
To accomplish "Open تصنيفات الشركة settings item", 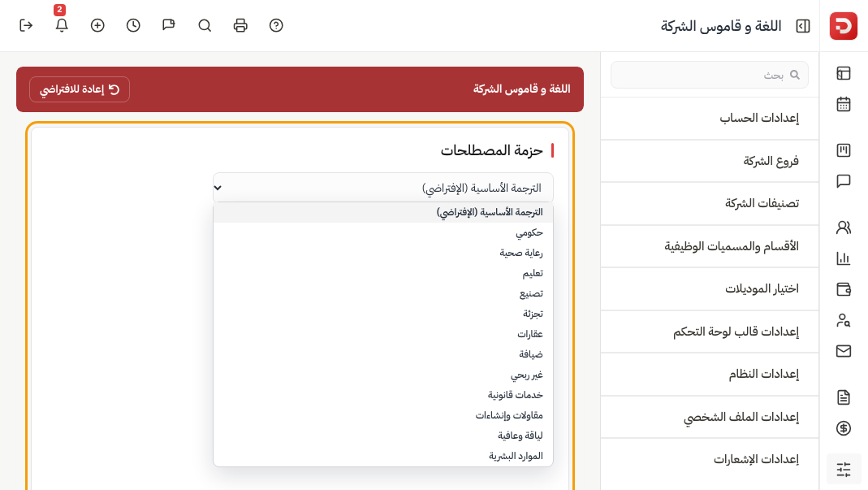I will coord(710,203).
